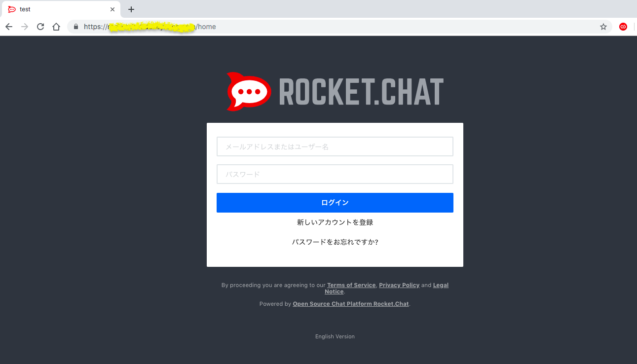637x364 pixels.
Task: Click the red extension icon beside the bookmark star
Action: coord(623,26)
